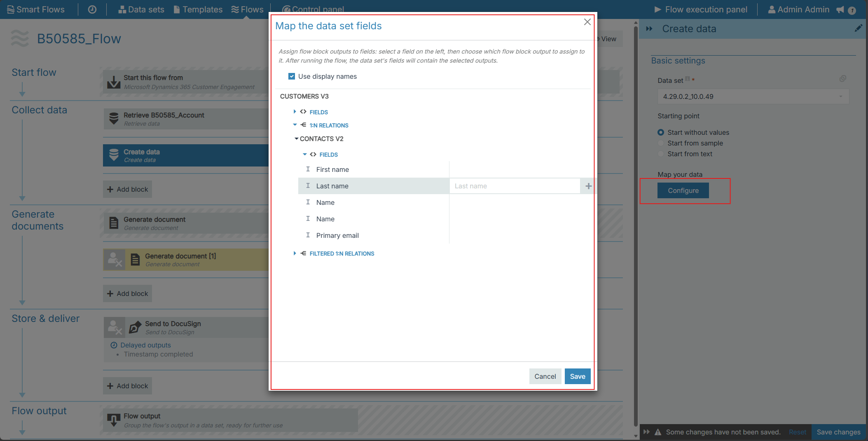Screen dimensions: 868x441
Task: Click the Last name mapping input field
Action: coord(515,186)
